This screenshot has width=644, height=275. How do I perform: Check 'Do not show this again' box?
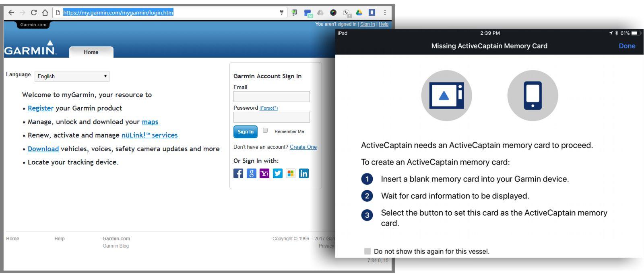pyautogui.click(x=367, y=251)
